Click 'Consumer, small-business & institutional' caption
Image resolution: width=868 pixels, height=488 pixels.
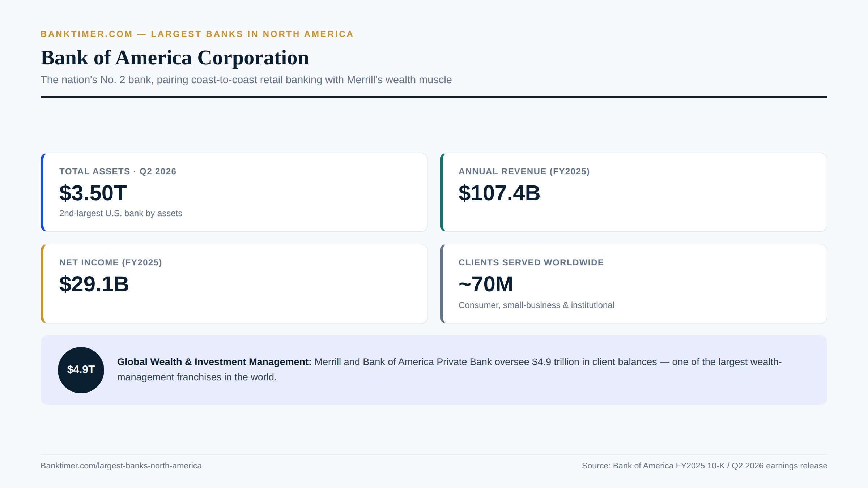(x=536, y=305)
